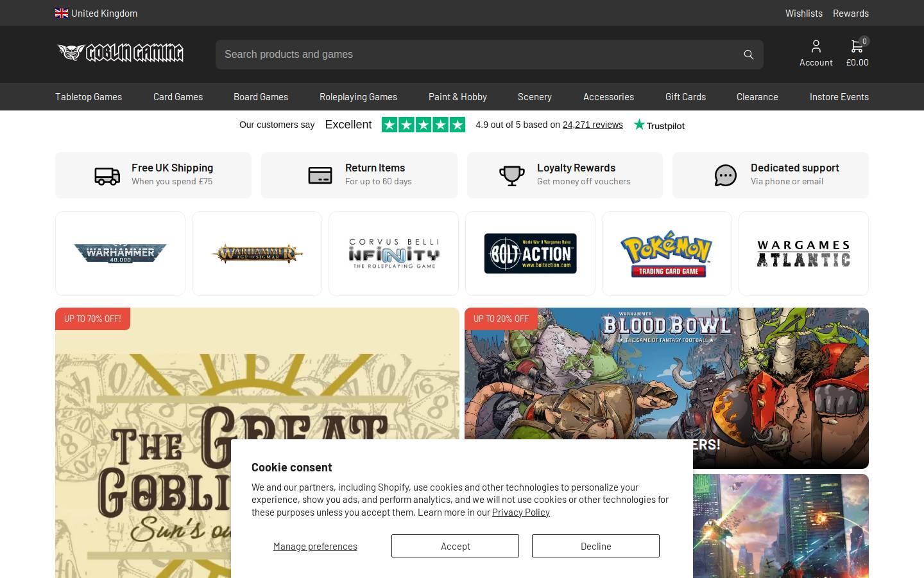
Task: Open the Roleplaying Games menu
Action: pyautogui.click(x=358, y=97)
